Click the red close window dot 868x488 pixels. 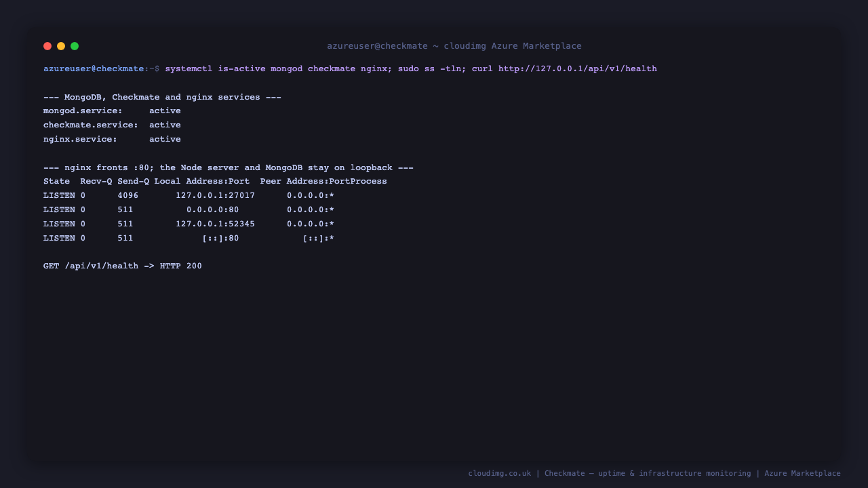point(47,46)
